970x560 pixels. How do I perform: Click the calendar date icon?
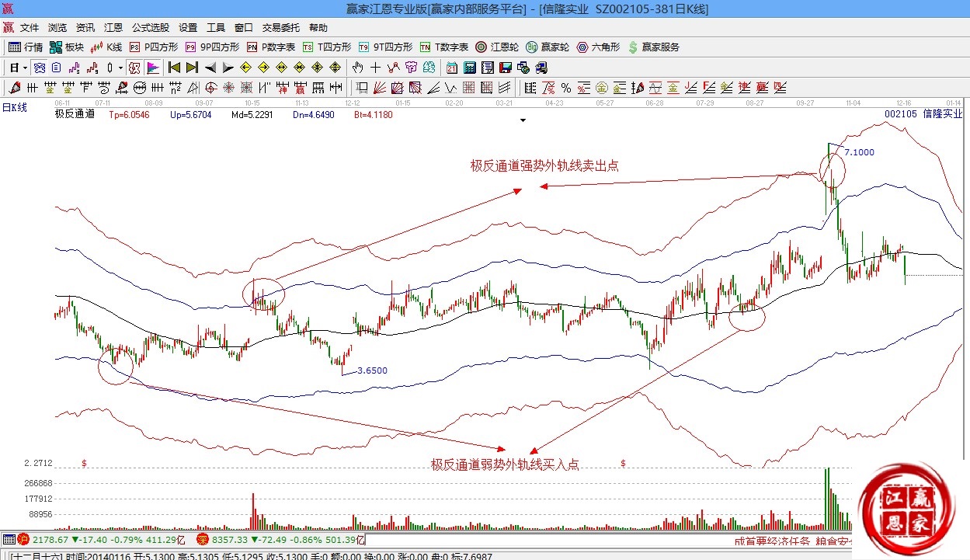click(x=451, y=68)
